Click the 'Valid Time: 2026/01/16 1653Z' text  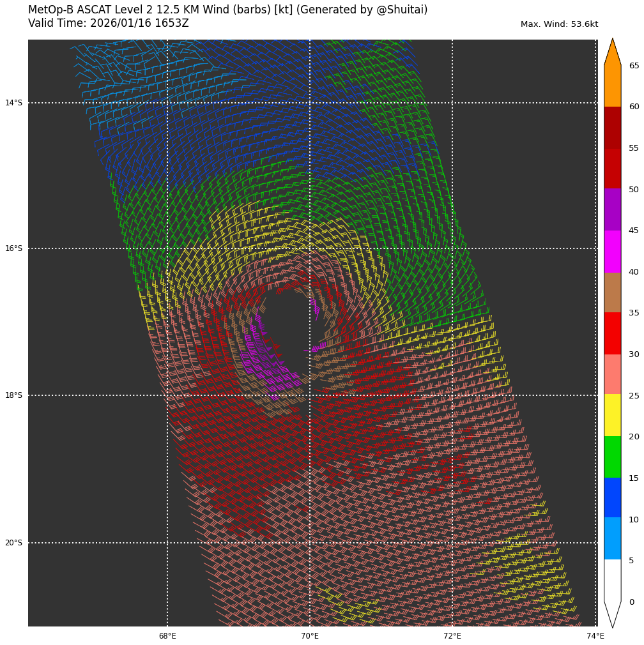tap(109, 24)
